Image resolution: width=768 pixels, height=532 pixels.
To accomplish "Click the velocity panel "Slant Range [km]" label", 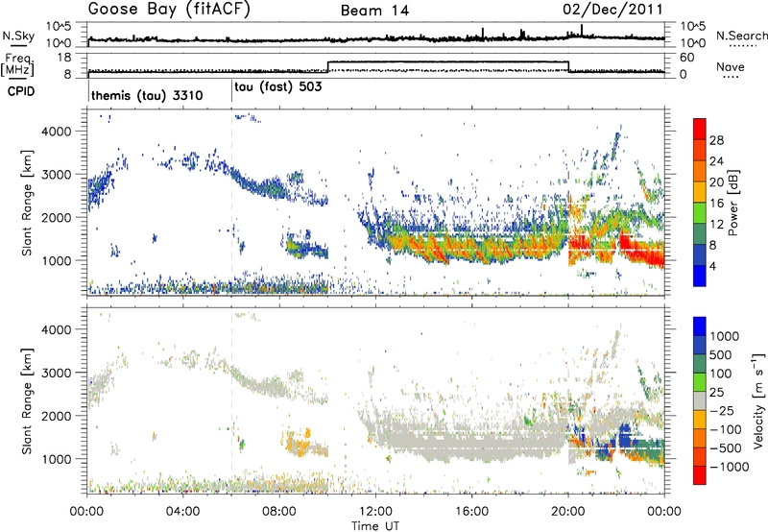I will (x=27, y=400).
